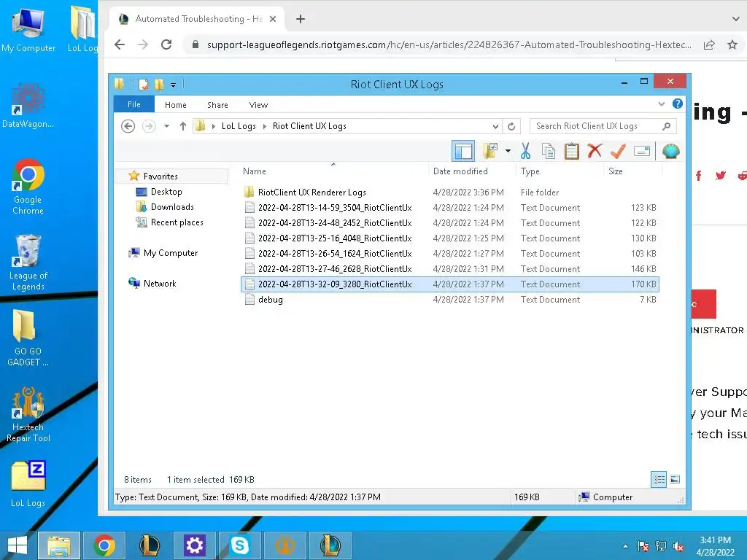Bookmark this page with the star icon
The width and height of the screenshot is (747, 560).
(x=732, y=44)
